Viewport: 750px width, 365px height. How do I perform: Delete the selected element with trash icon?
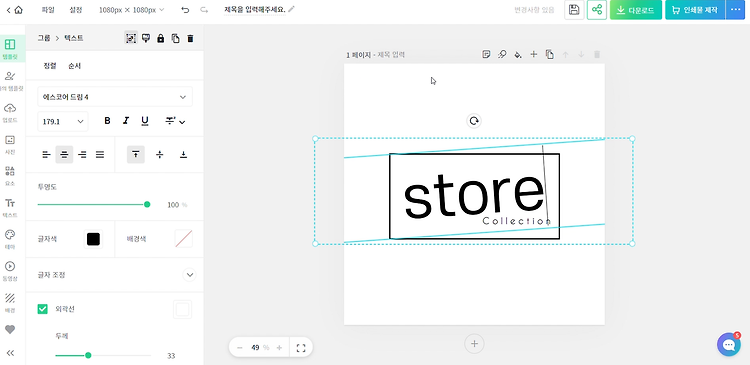[x=190, y=38]
